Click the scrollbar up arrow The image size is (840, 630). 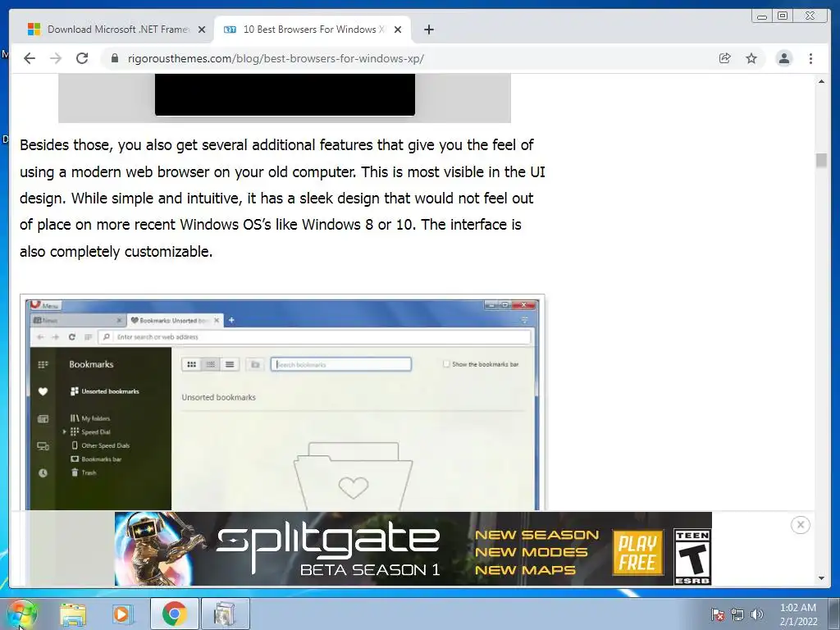click(821, 81)
